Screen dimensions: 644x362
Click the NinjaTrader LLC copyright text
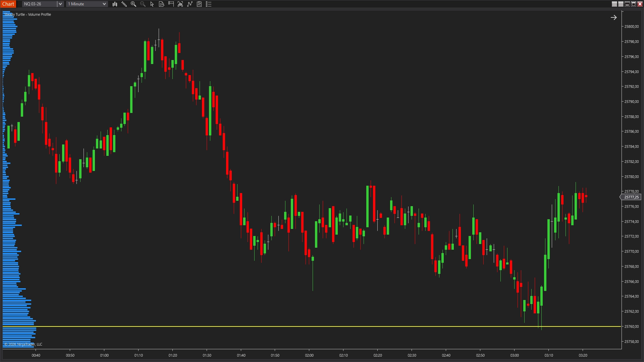(x=23, y=344)
